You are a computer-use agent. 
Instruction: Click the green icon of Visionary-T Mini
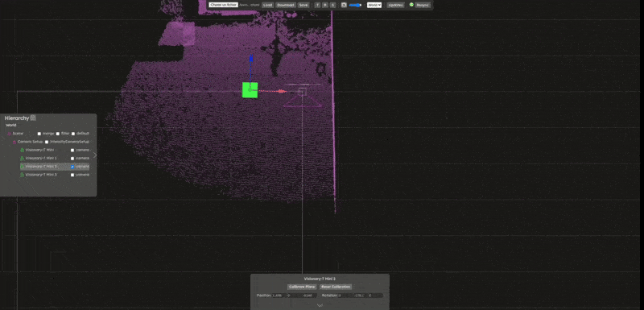coord(23,150)
